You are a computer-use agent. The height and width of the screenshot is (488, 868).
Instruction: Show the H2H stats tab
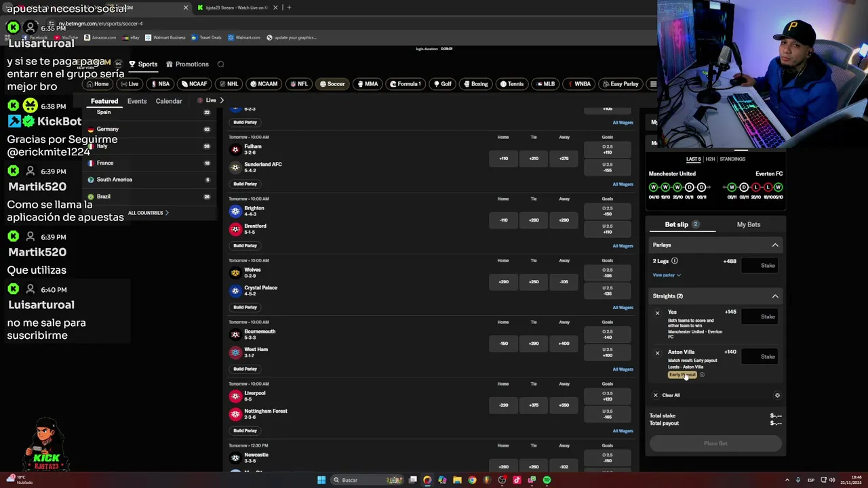[x=710, y=159]
